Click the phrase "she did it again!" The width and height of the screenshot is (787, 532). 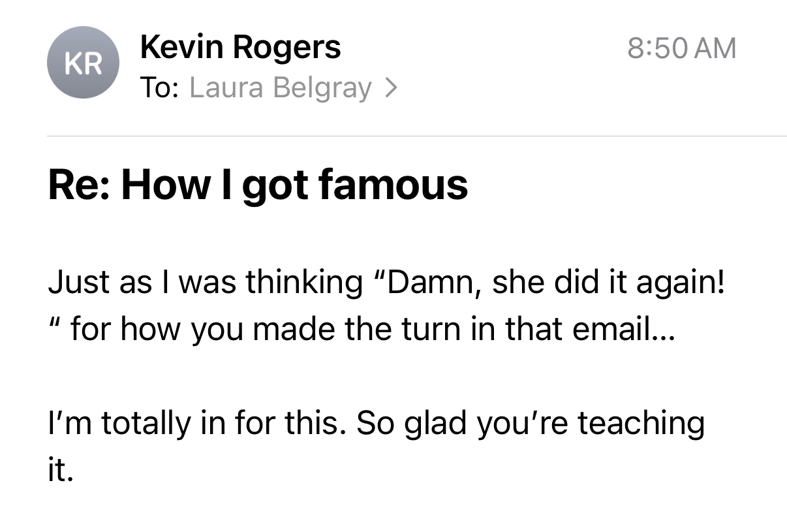pos(608,283)
